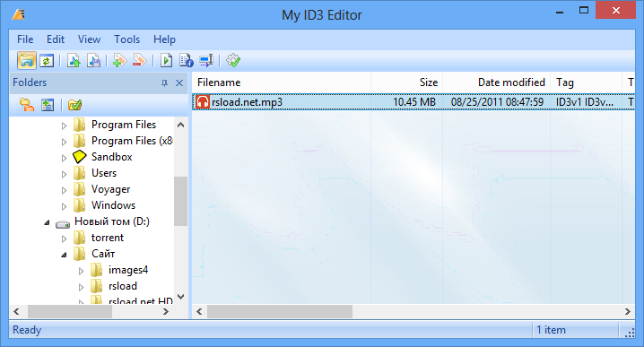Open the View menu

coord(89,39)
